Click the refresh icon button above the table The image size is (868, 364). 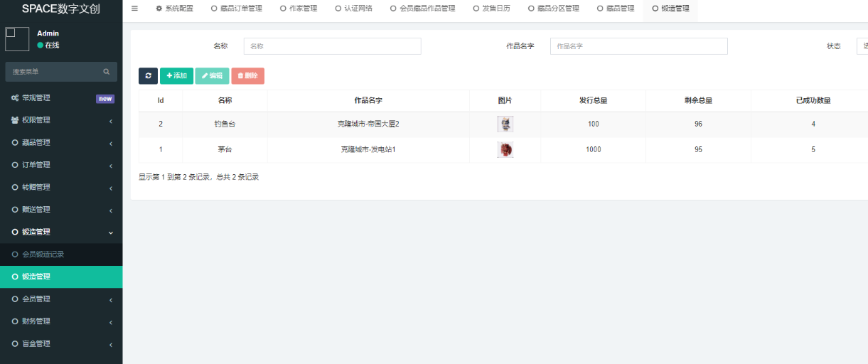[148, 75]
